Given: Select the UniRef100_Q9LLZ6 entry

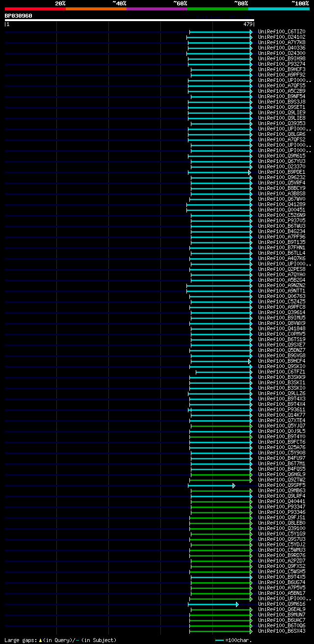Looking at the screenshot, I should coord(282,394).
